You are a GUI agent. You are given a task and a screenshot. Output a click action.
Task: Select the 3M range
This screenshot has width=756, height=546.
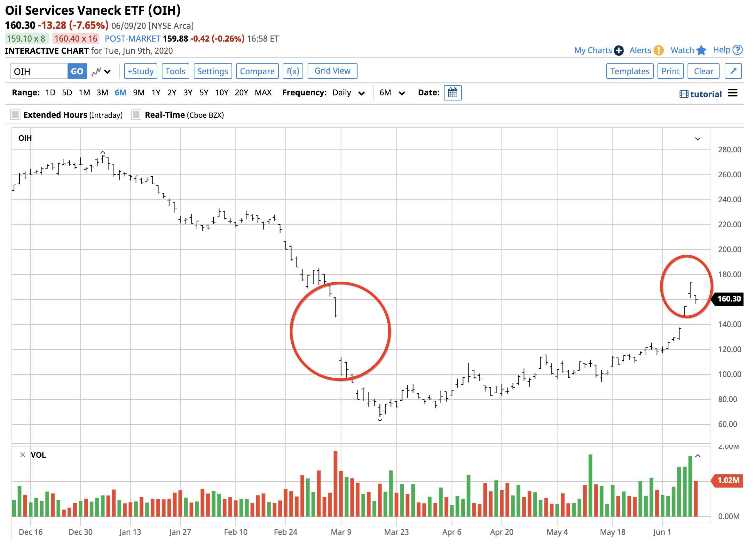click(102, 93)
